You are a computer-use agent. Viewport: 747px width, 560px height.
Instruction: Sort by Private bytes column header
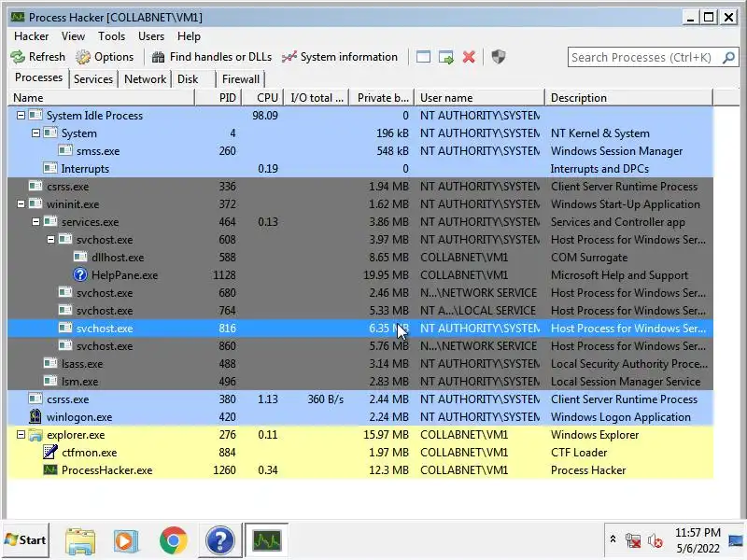(x=382, y=98)
